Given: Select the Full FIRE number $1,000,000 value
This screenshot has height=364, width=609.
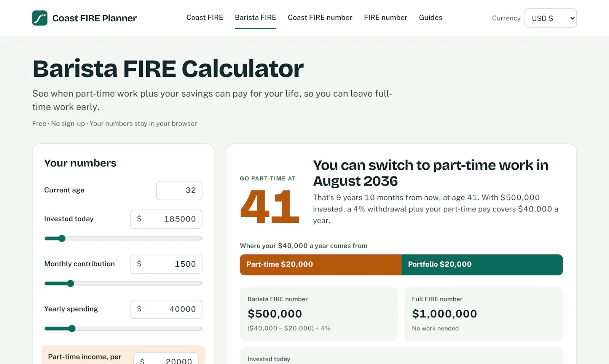Looking at the screenshot, I should pos(445,314).
